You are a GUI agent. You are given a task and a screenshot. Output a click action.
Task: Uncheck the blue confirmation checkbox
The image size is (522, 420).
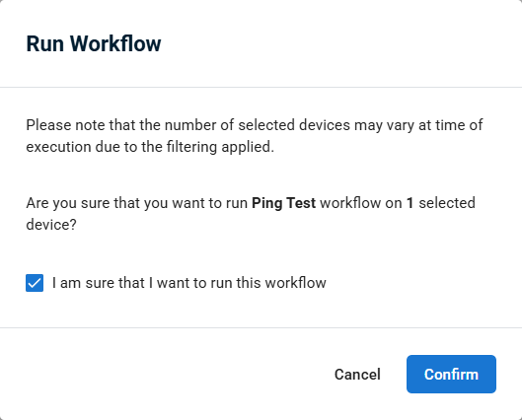35,283
